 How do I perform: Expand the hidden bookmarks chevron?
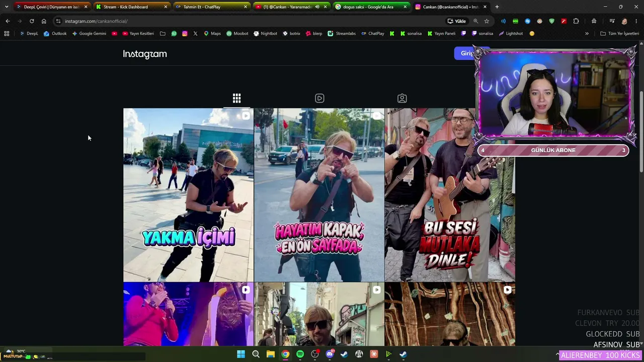(x=587, y=34)
